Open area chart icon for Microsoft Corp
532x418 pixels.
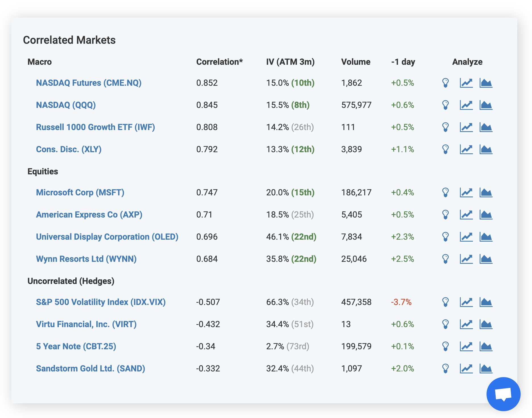pos(486,193)
